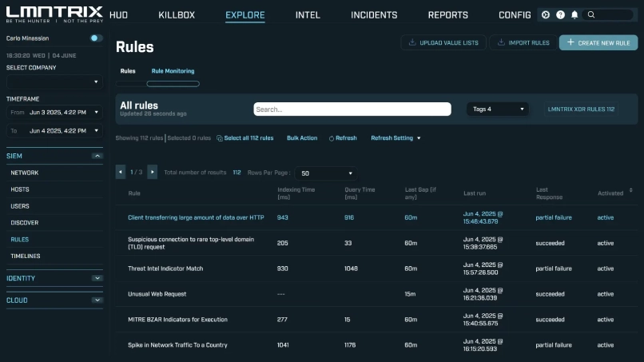Viewport: 644px width, 362px height.
Task: Open Bulk Action
Action: tap(302, 138)
